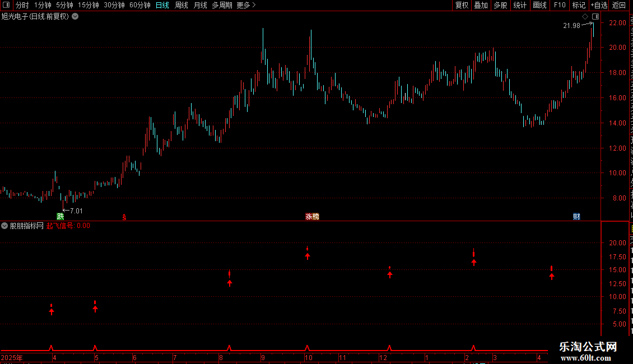Click the 标记 mark button
633x364 pixels.
[579, 5]
